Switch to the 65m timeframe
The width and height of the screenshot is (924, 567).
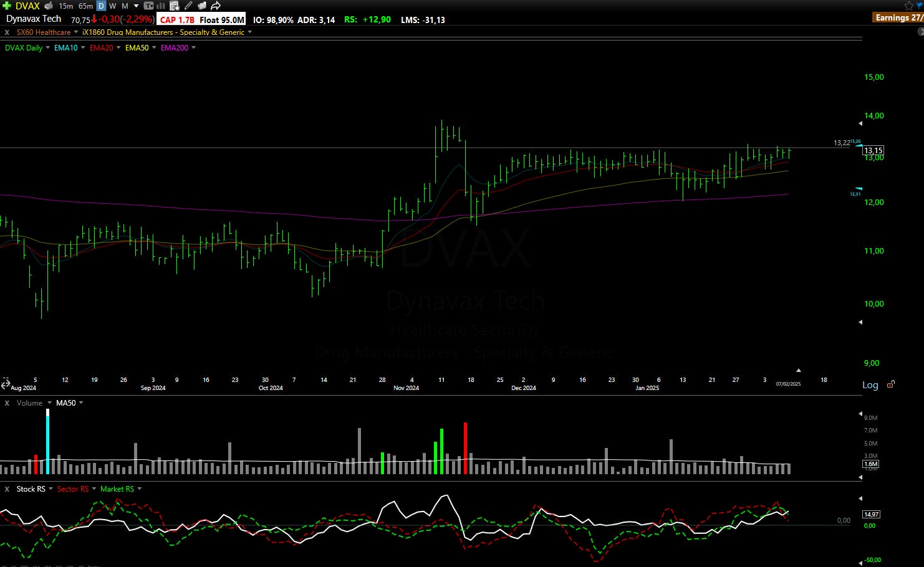[x=85, y=6]
